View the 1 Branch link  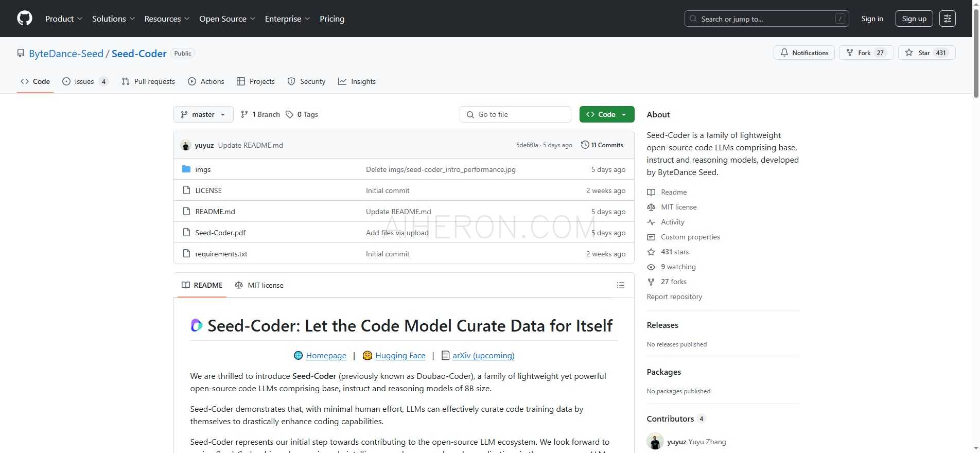tap(260, 114)
